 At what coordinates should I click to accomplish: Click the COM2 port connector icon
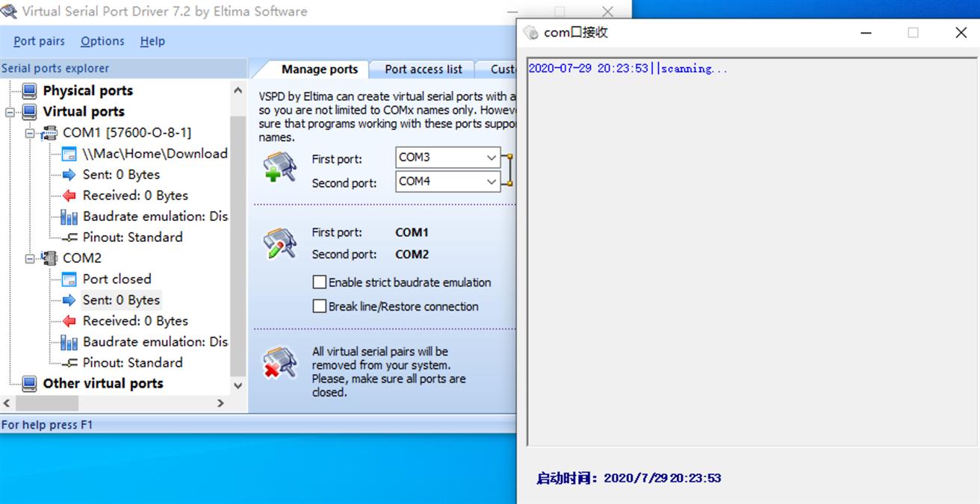pyautogui.click(x=49, y=258)
